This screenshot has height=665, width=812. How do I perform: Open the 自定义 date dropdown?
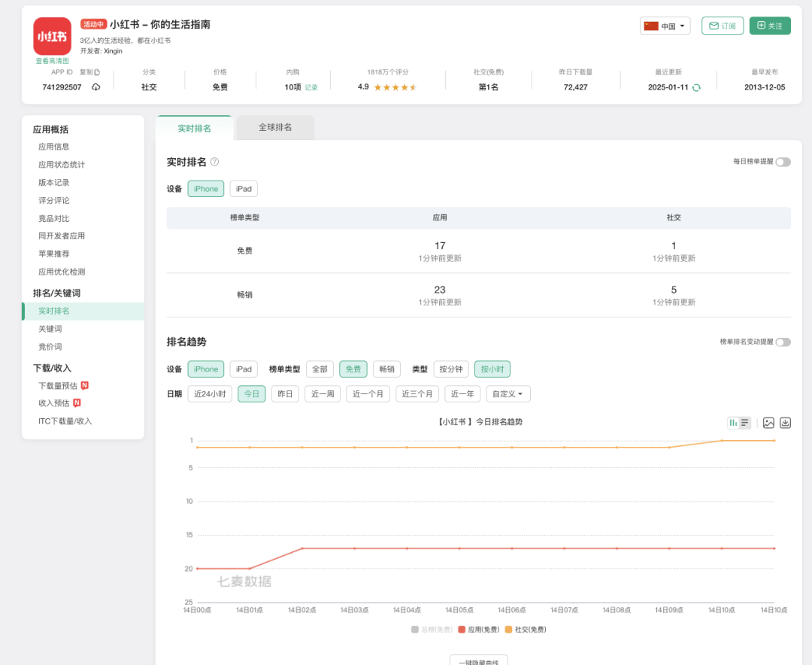click(x=508, y=394)
